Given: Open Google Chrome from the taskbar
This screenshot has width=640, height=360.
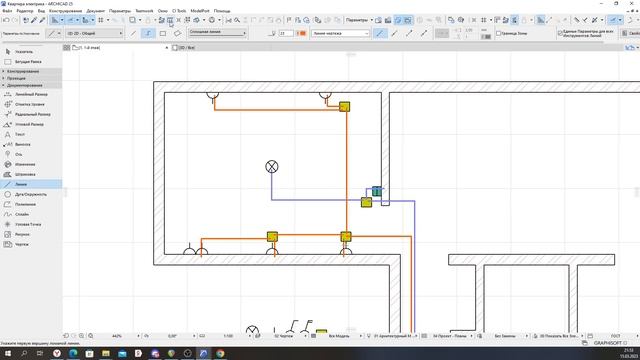Looking at the screenshot, I should tap(220, 353).
